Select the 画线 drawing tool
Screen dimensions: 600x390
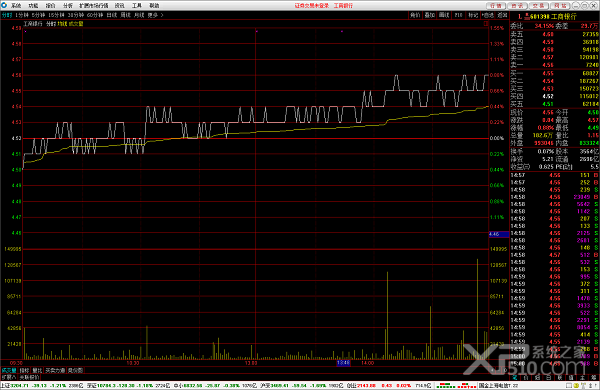click(444, 15)
